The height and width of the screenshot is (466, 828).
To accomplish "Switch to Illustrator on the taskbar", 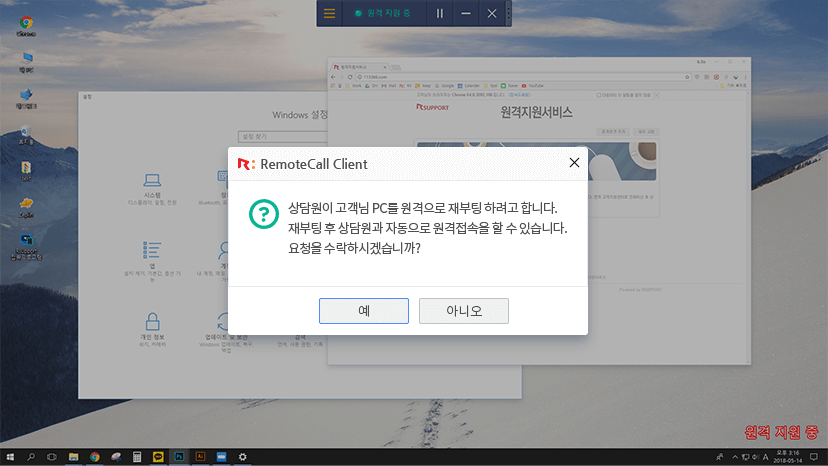I will tap(200, 457).
